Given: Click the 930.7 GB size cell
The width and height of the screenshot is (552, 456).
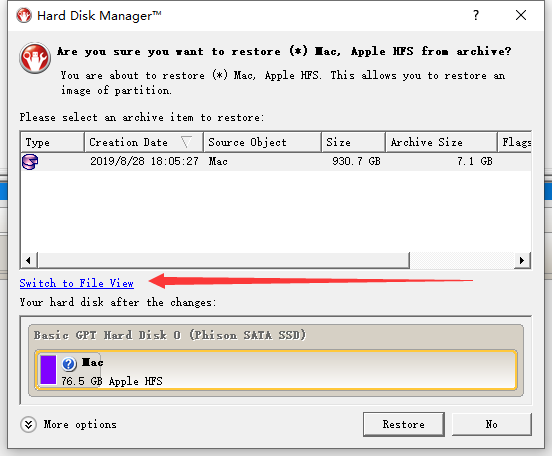Looking at the screenshot, I should 356,162.
